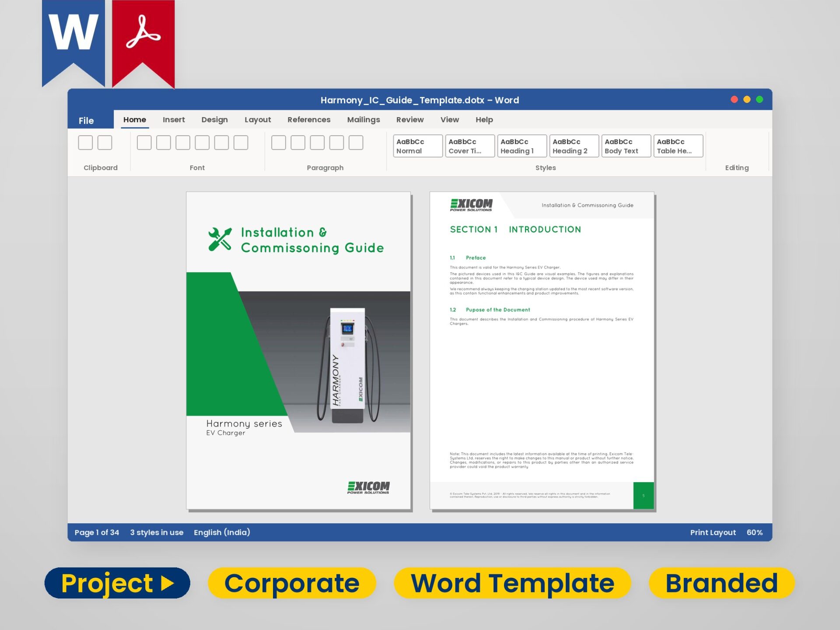This screenshot has width=840, height=630.
Task: Click the Harmony EV charger photo
Action: [348, 365]
